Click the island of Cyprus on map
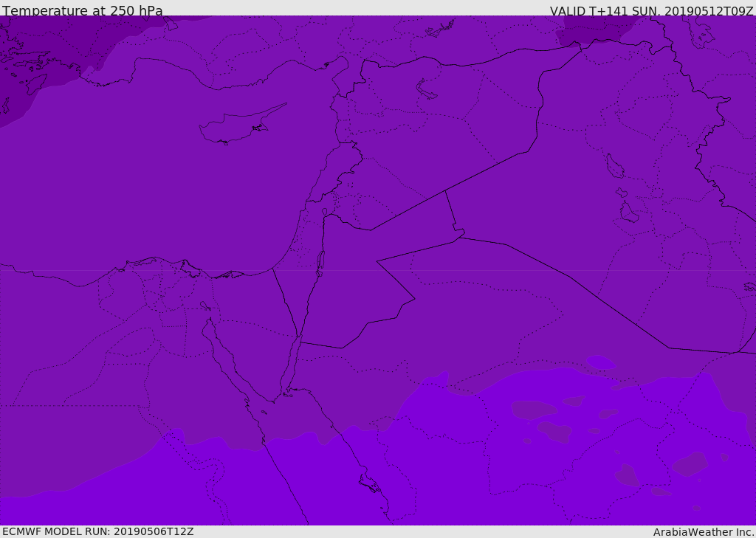This screenshot has width=756, height=538. click(242, 124)
